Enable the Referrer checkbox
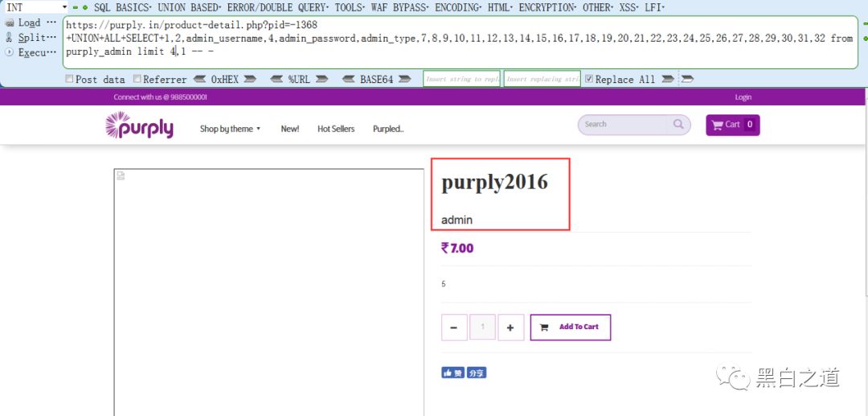The image size is (868, 416). click(137, 79)
